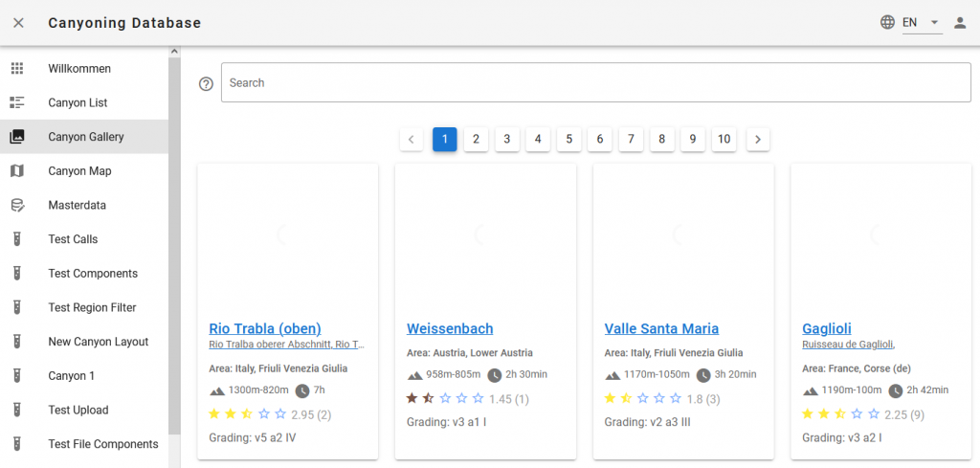Click into the Search input field
Viewport: 980px width, 468px height.
pos(595,83)
